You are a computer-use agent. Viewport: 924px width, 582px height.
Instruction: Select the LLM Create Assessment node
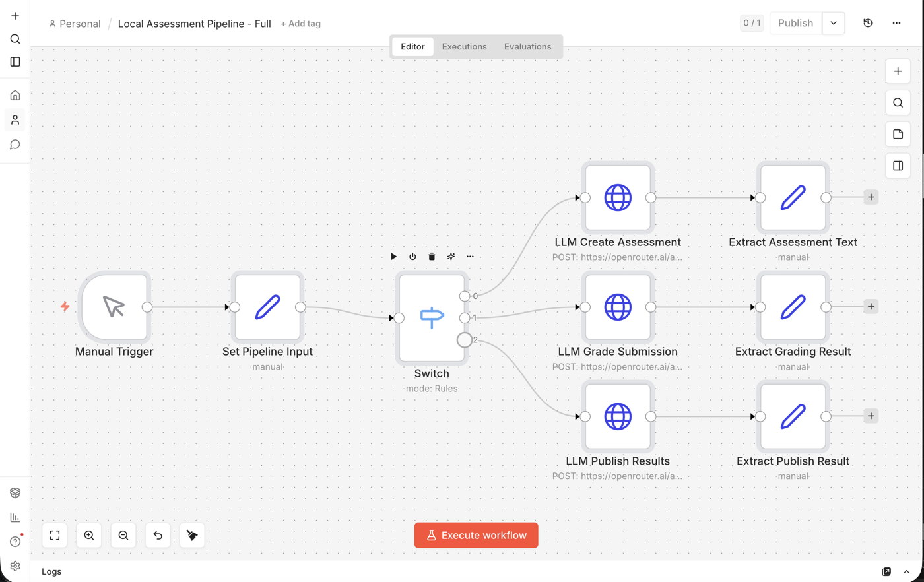pyautogui.click(x=618, y=197)
